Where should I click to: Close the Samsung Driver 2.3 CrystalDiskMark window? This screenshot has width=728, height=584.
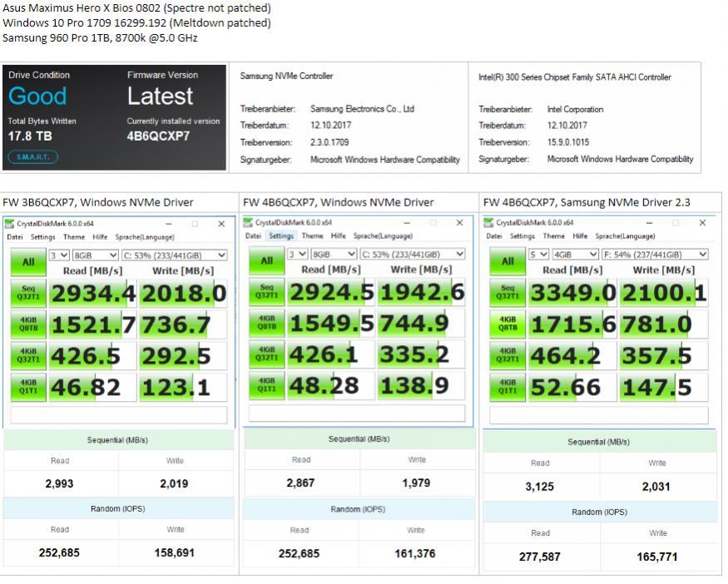[702, 223]
